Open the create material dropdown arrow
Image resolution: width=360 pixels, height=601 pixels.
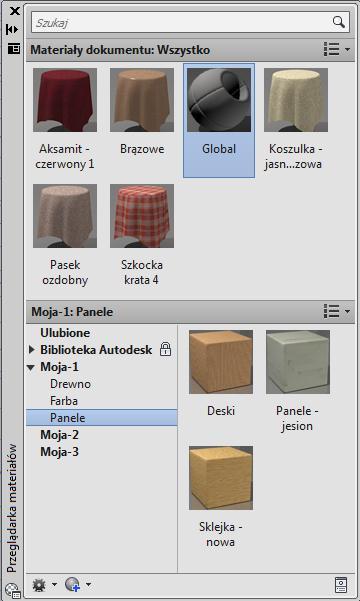(x=89, y=585)
